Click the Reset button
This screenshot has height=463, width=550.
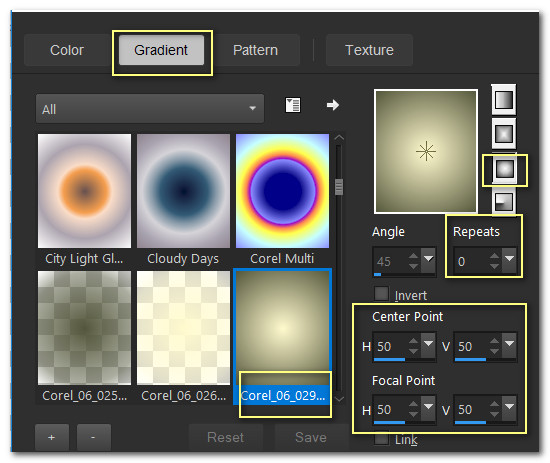(226, 437)
